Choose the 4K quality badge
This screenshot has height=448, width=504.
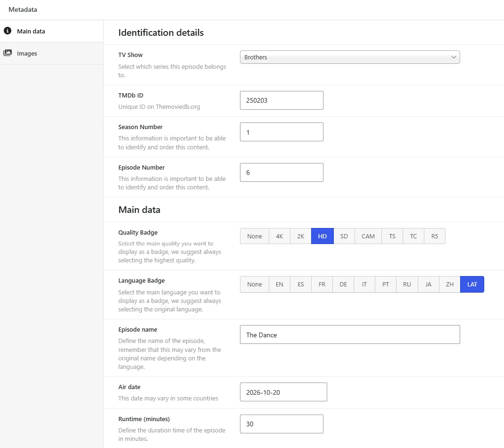pos(280,236)
